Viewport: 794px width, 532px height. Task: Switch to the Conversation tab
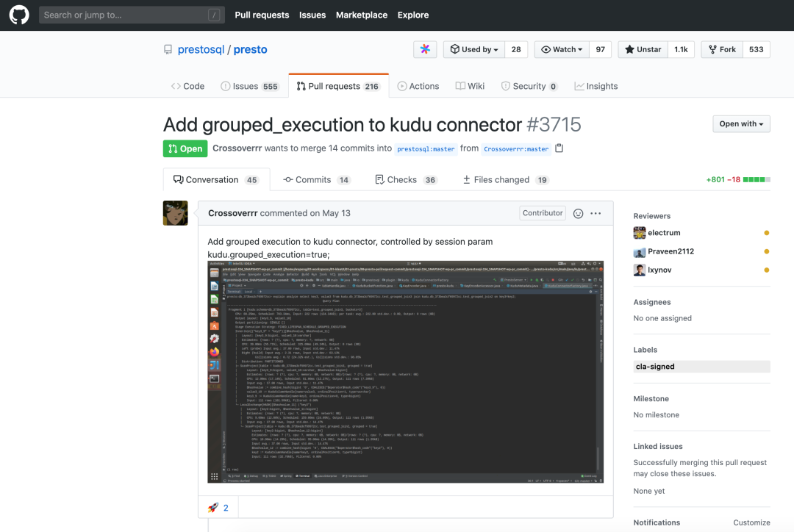pyautogui.click(x=216, y=180)
